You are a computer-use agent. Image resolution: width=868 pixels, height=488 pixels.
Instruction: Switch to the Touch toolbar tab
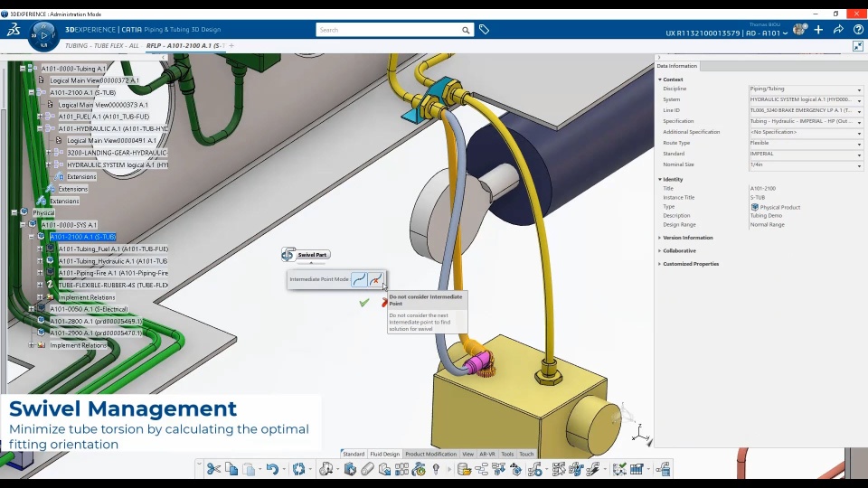click(526, 454)
